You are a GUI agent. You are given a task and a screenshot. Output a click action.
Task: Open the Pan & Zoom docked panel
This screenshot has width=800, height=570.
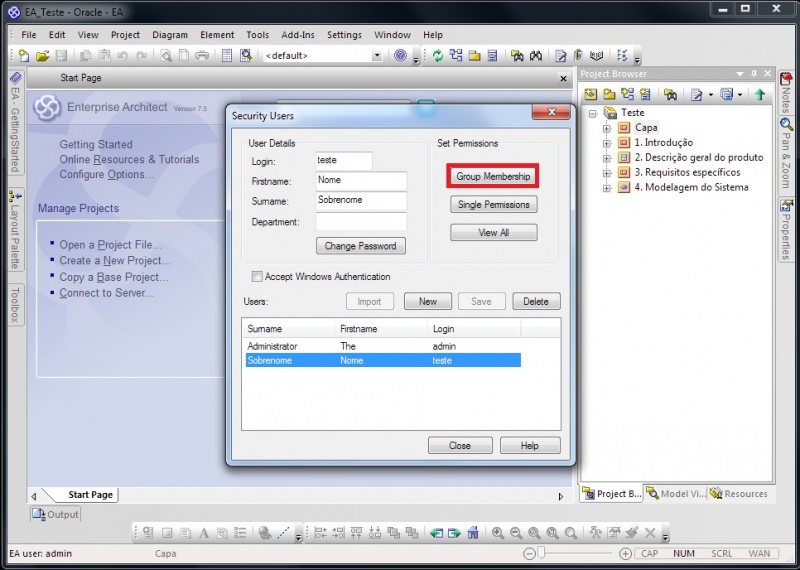point(786,153)
